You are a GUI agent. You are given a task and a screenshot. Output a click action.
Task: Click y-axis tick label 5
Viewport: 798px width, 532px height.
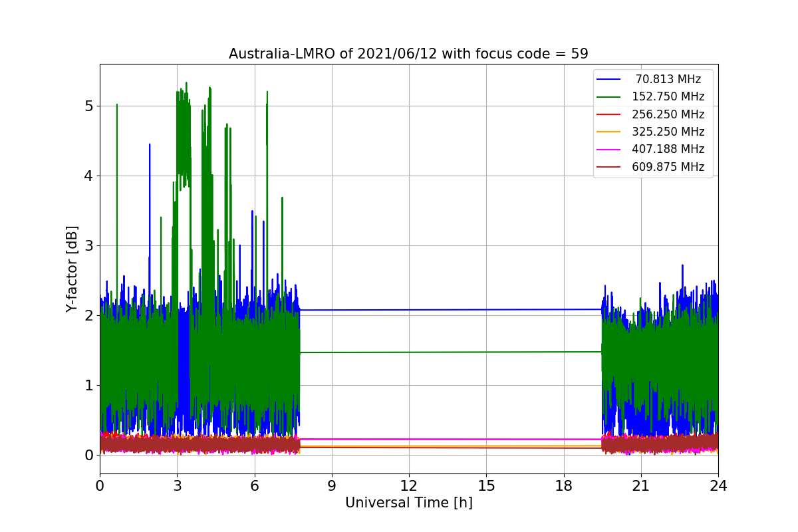pos(89,106)
